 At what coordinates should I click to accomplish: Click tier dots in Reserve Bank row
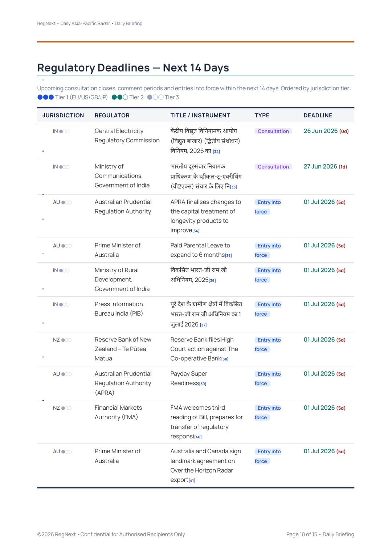pyautogui.click(x=66, y=340)
